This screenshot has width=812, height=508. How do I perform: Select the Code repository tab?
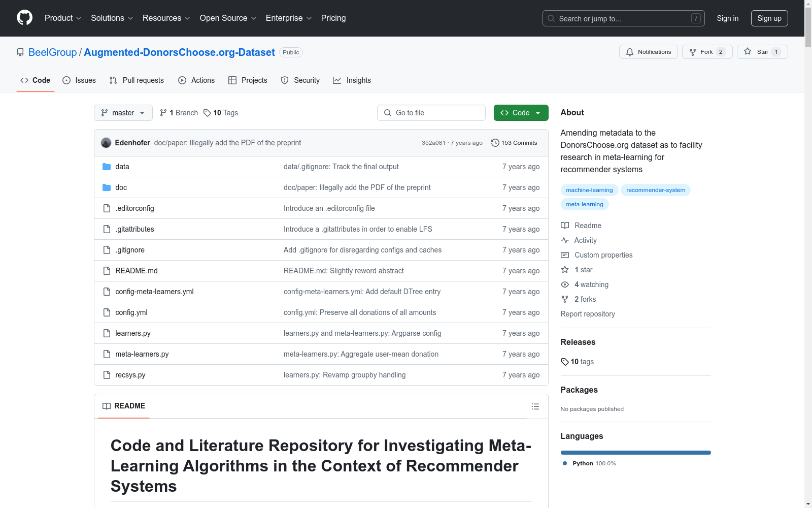36,80
